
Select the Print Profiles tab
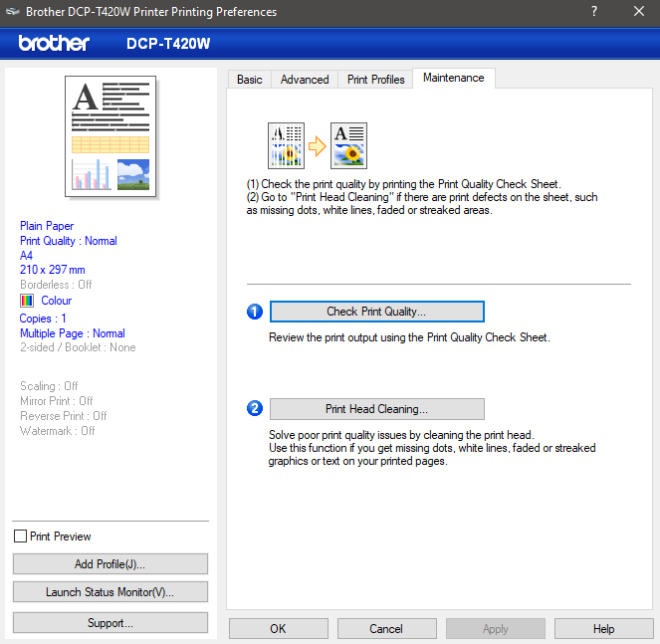(x=375, y=80)
